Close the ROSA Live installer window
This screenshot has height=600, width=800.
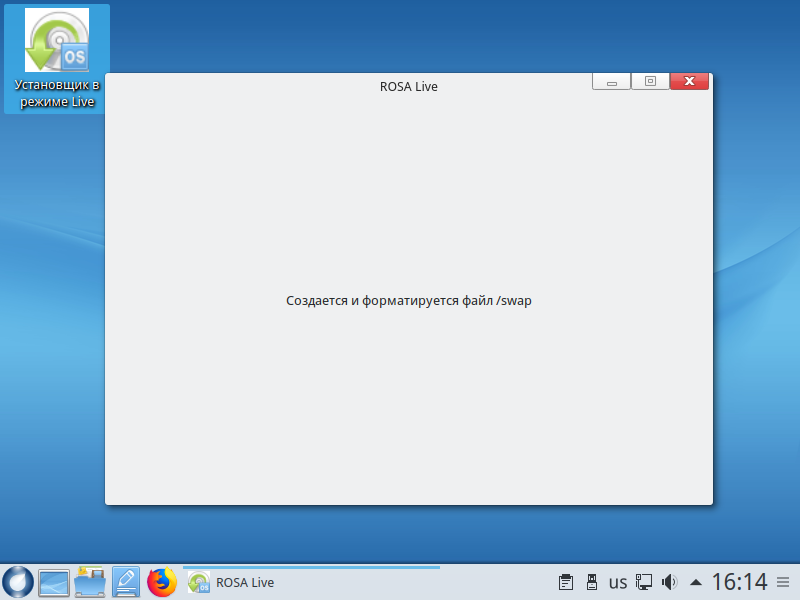point(689,82)
